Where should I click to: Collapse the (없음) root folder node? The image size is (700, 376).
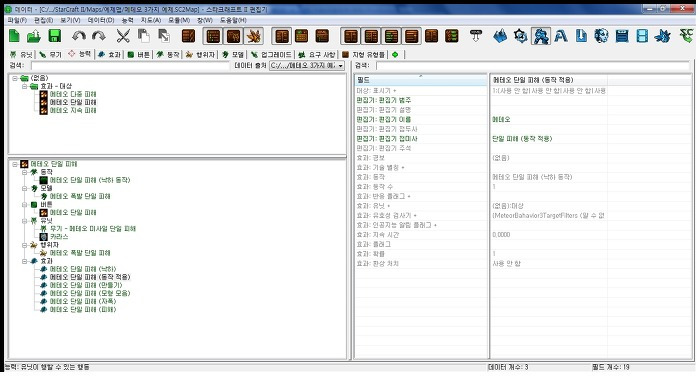pos(15,78)
